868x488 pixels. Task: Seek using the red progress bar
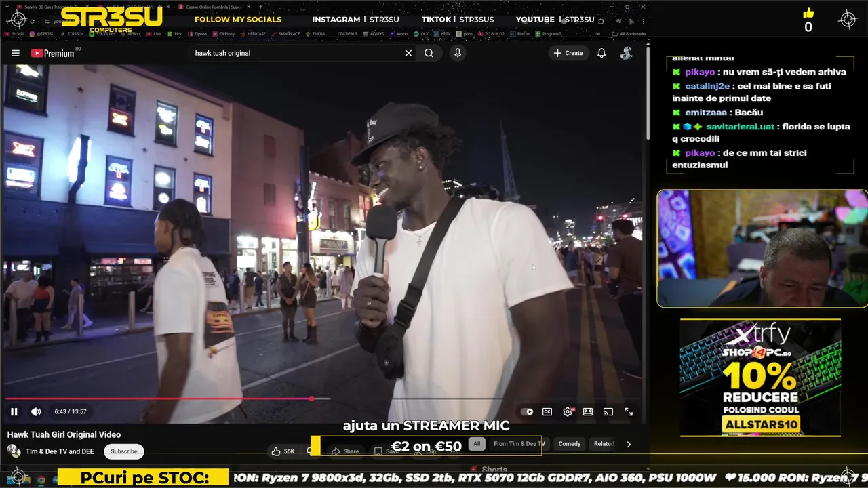coord(323,399)
